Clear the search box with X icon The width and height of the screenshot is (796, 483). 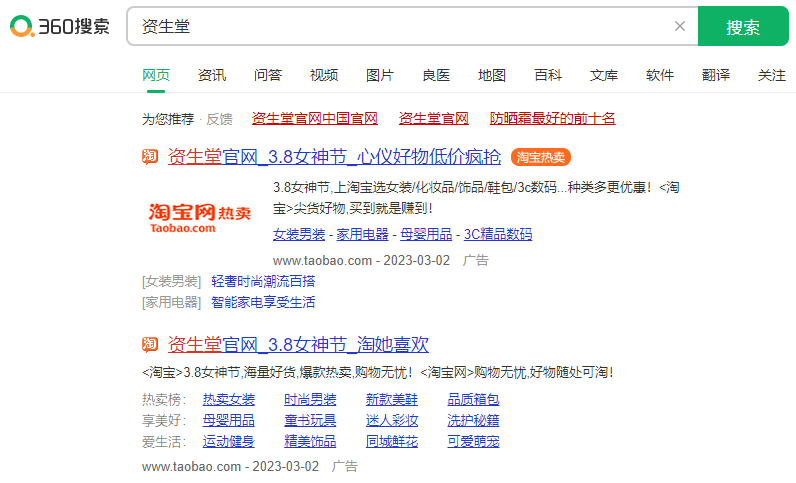(x=680, y=26)
